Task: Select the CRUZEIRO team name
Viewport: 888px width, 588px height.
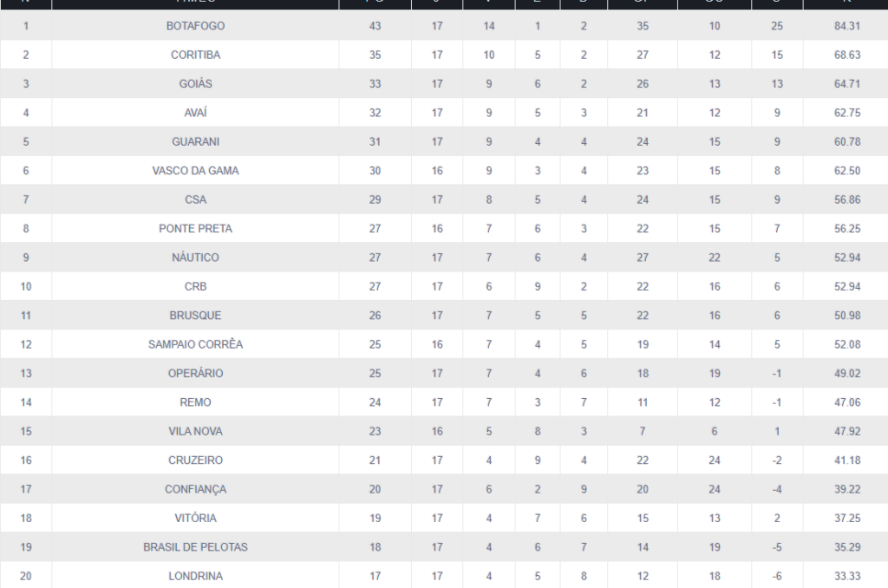Action: tap(195, 460)
